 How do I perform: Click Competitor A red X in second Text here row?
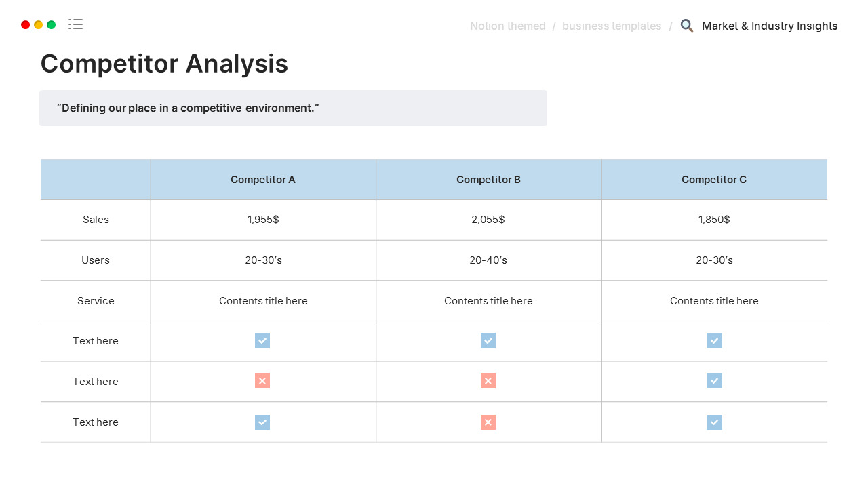tap(262, 381)
